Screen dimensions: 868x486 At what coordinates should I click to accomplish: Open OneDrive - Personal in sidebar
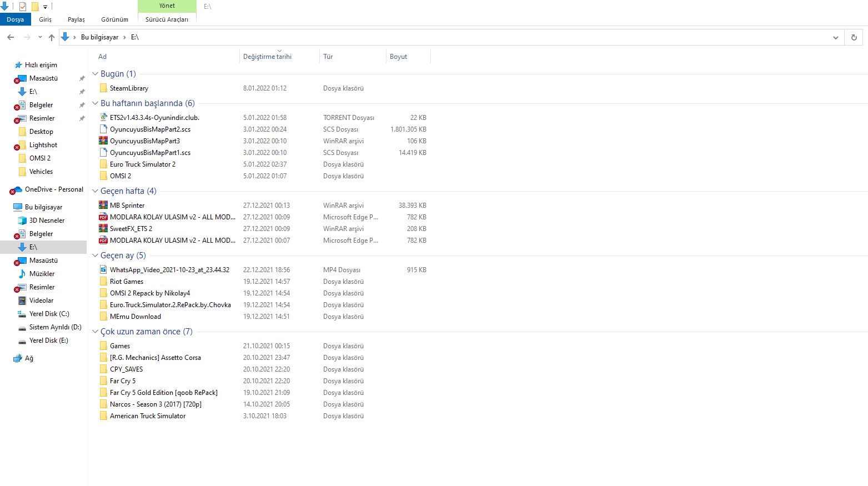(x=54, y=189)
